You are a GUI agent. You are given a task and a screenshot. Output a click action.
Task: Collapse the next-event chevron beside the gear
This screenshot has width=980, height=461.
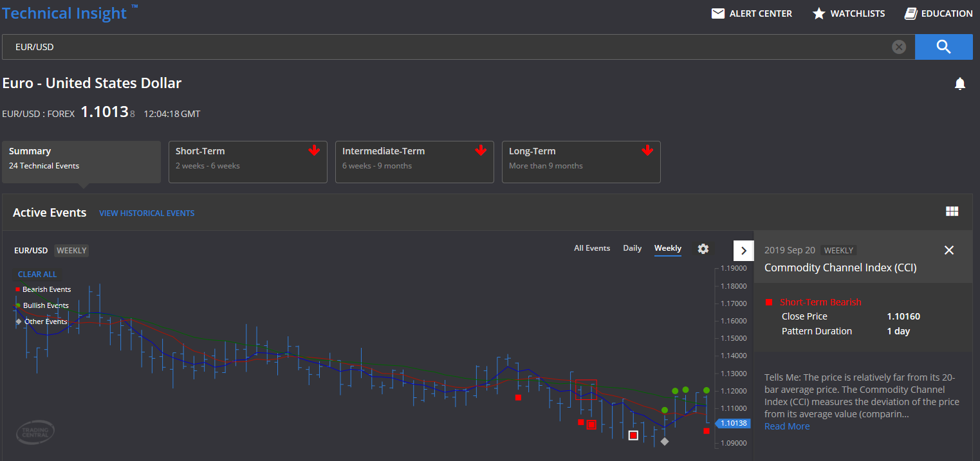pos(743,250)
